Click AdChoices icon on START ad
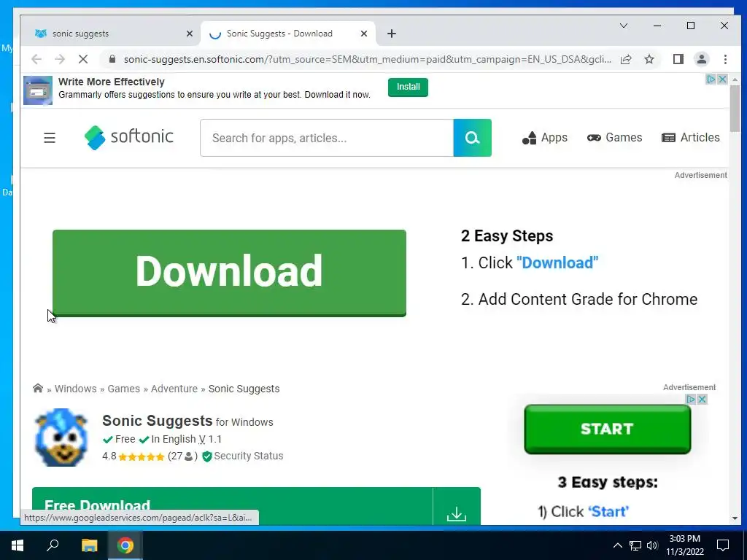The height and width of the screenshot is (560, 747). pyautogui.click(x=690, y=399)
